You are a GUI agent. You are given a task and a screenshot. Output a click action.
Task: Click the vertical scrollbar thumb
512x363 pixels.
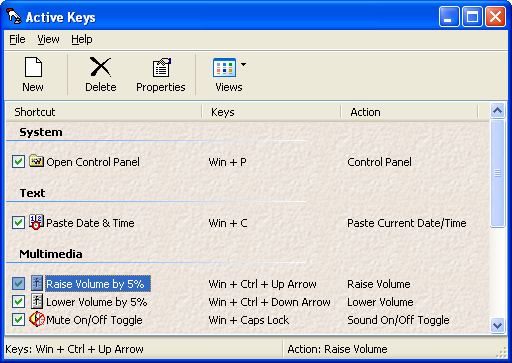(497, 173)
